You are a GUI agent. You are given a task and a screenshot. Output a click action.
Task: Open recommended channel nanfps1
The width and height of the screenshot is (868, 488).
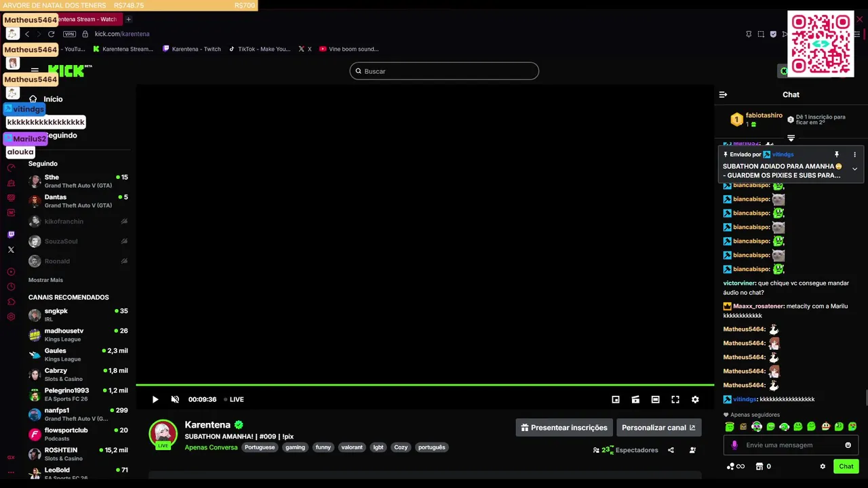[78, 414]
